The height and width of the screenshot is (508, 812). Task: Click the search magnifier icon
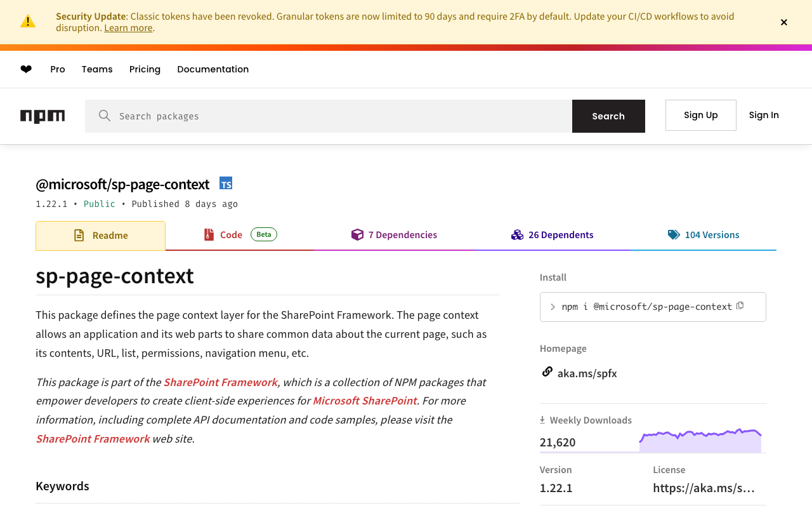point(105,116)
